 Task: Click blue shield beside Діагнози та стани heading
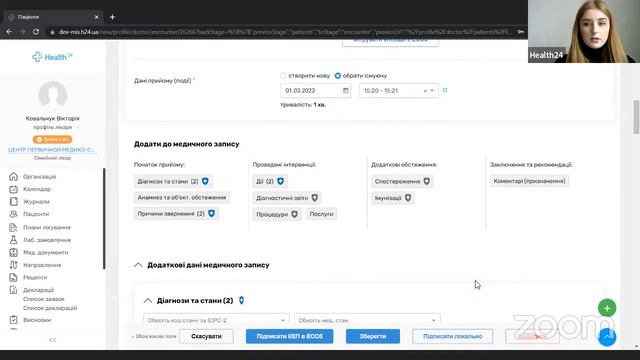(x=241, y=300)
